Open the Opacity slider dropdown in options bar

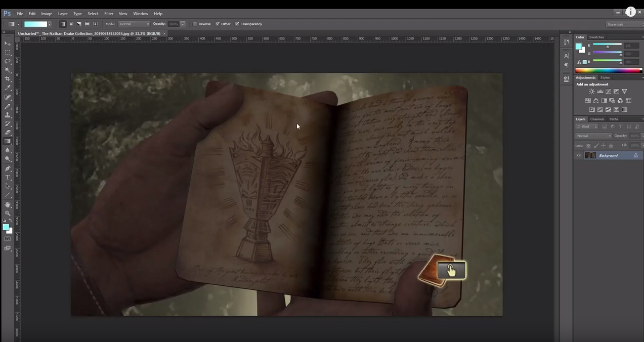coord(183,24)
